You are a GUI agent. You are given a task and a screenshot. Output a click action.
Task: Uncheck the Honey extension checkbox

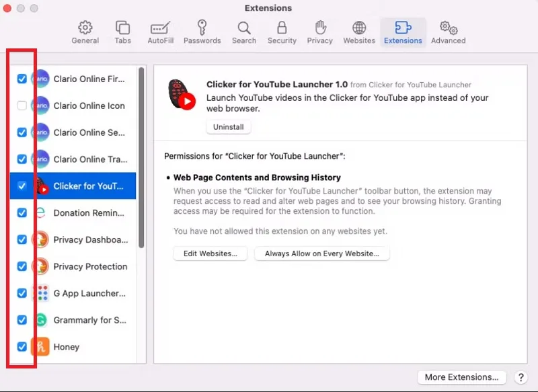click(22, 347)
